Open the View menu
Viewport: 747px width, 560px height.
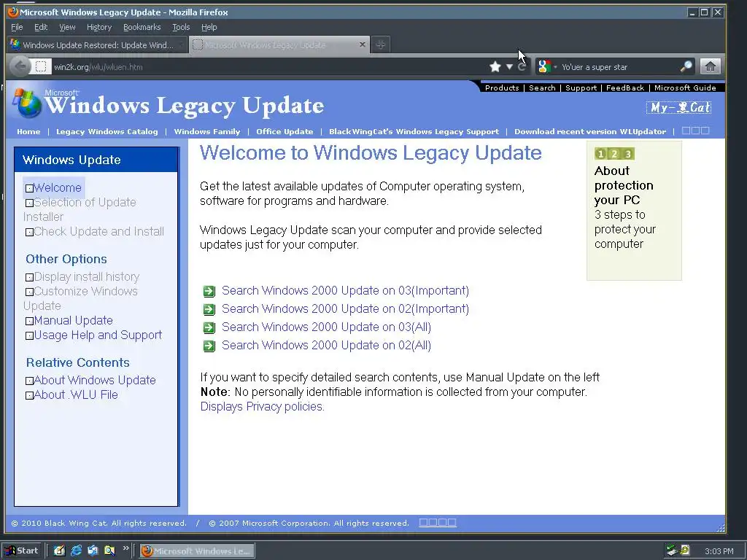tap(67, 27)
